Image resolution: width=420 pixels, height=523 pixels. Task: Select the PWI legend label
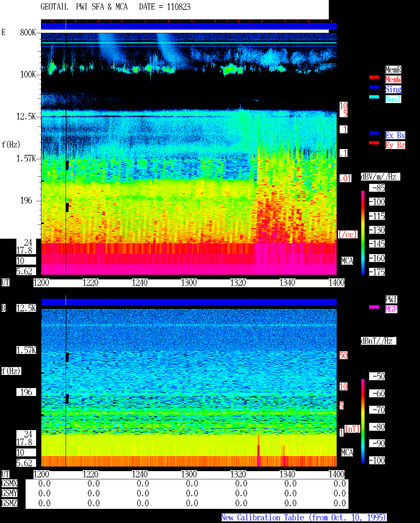(x=391, y=299)
